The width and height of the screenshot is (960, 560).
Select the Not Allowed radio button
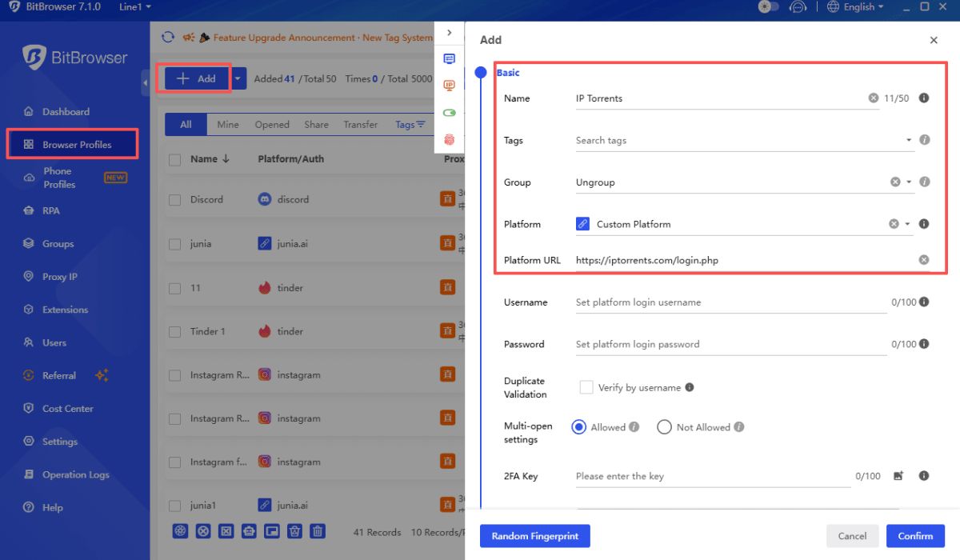(664, 427)
